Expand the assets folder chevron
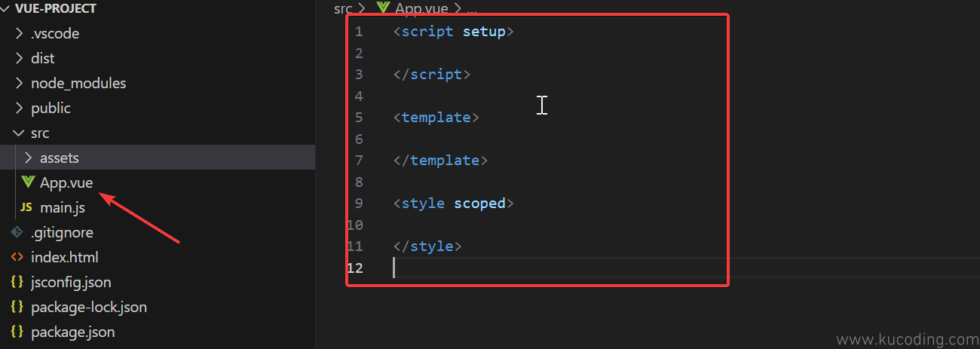Screen dimensions: 980x349 pyautogui.click(x=29, y=158)
